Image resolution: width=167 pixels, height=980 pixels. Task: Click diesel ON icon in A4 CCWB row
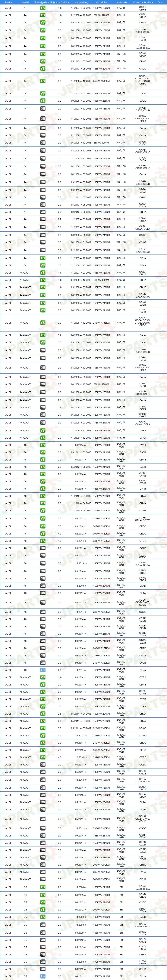[x=43, y=235]
